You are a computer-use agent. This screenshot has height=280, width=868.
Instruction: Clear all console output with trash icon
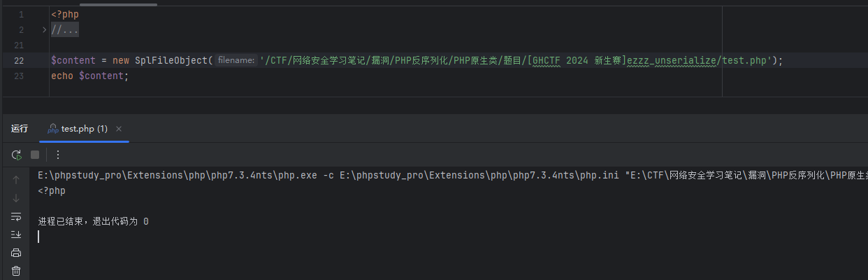[16, 271]
